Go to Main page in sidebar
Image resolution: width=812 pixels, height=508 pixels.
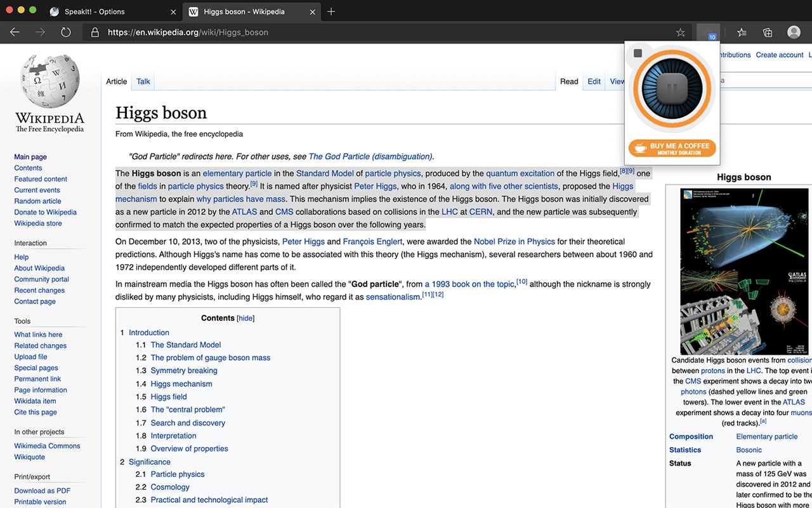click(x=30, y=157)
